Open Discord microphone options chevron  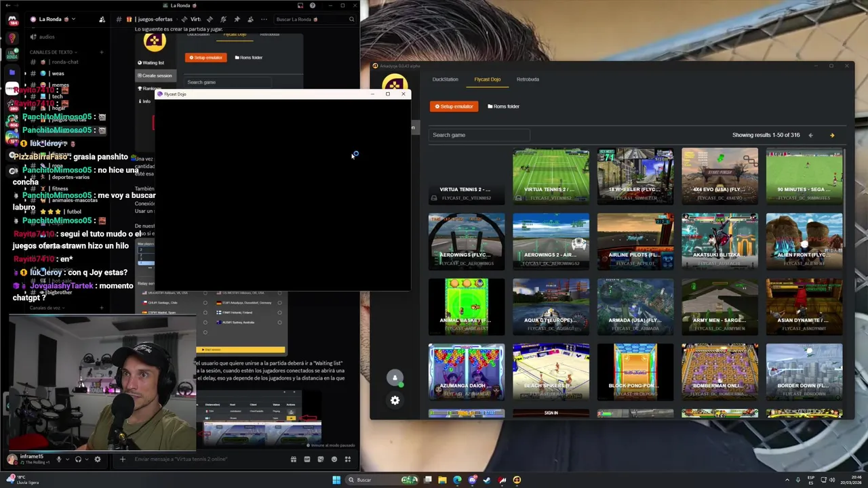(x=68, y=460)
